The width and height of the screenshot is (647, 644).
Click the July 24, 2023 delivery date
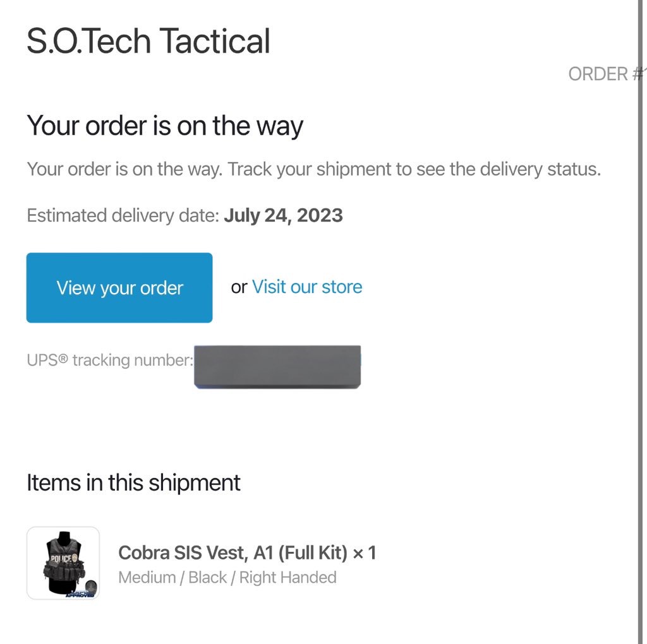point(283,215)
